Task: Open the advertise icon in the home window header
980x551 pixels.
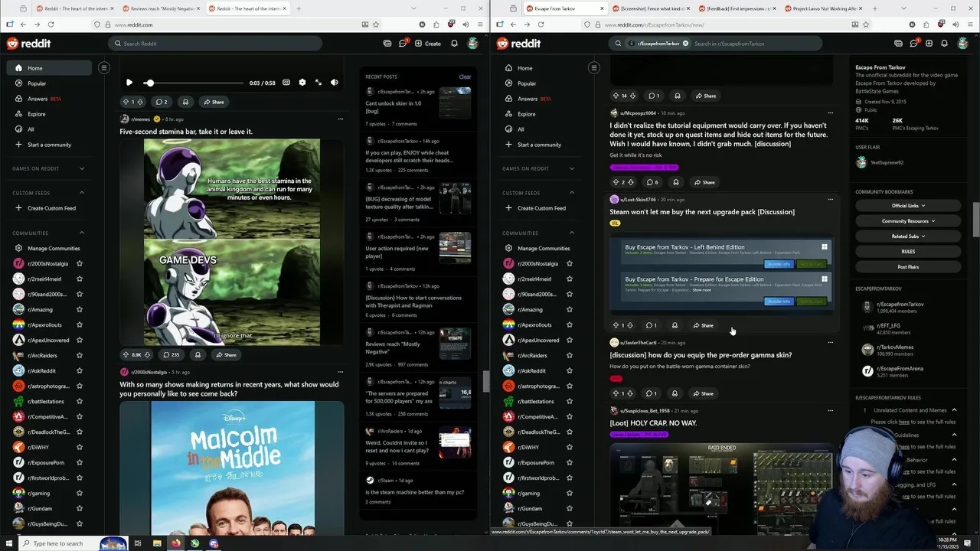Action: tap(387, 44)
